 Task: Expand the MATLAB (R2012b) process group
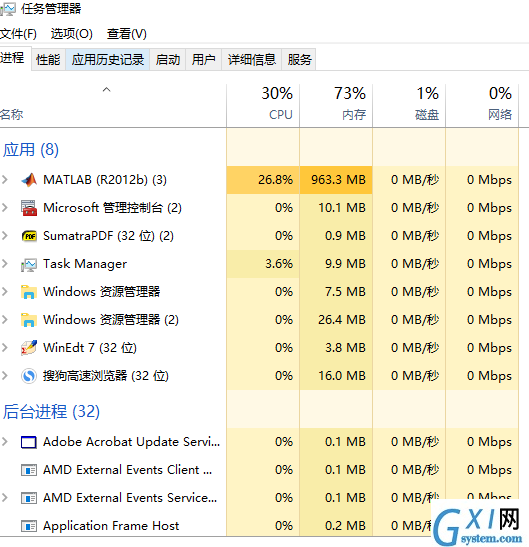[x=5, y=180]
